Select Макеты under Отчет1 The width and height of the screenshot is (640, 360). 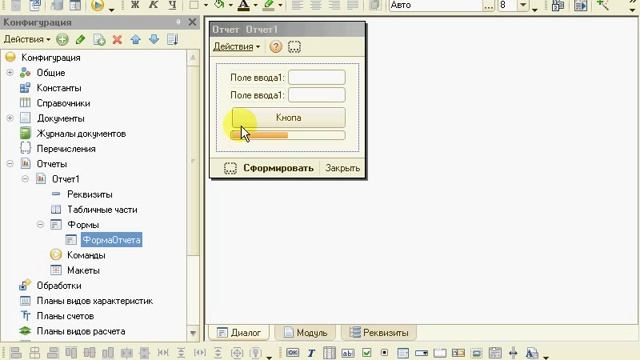pos(83,271)
